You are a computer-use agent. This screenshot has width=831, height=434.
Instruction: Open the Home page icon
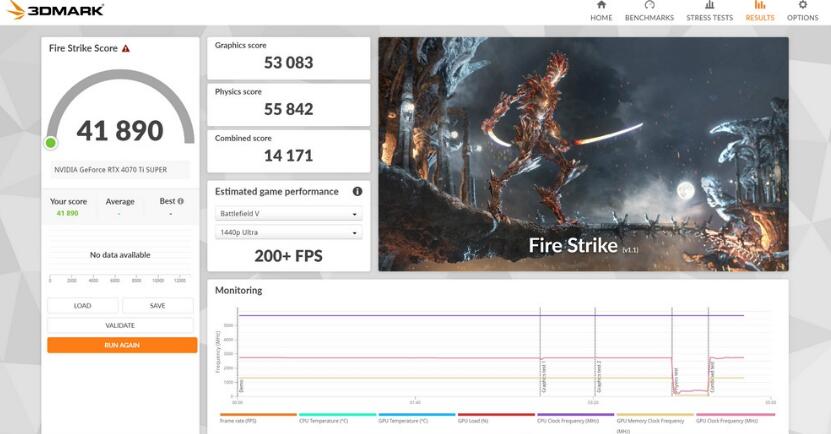(601, 5)
